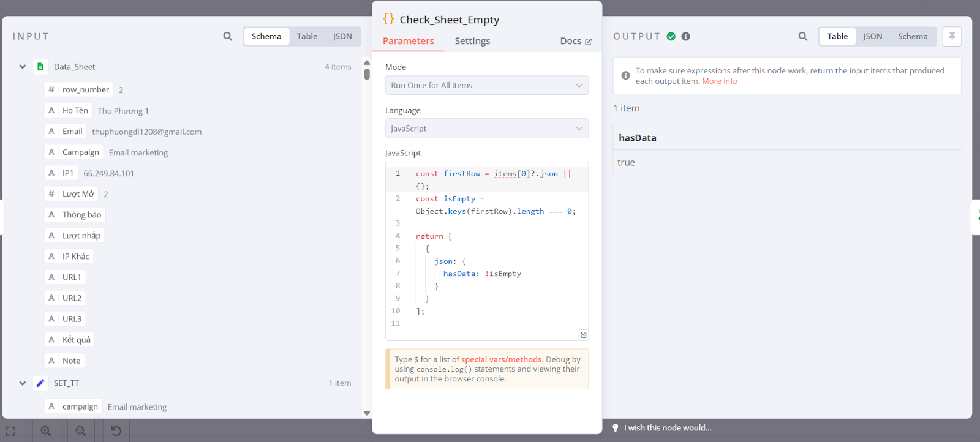Click the scroll up arrow of input scrollbar

coord(367,62)
